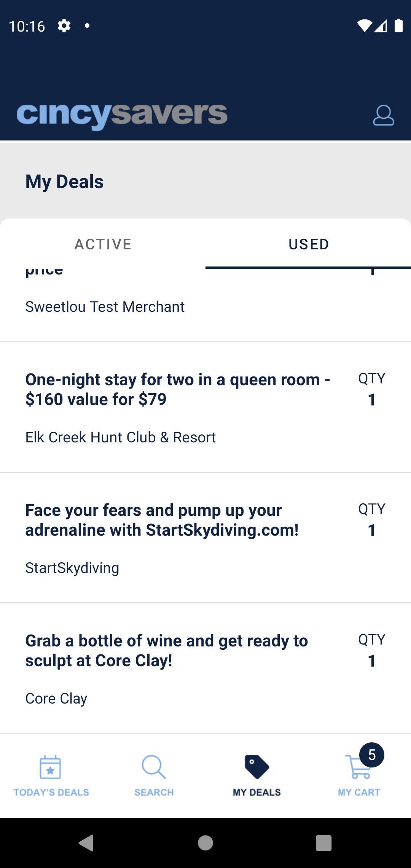
Task: Tap the Search magnifier icon
Action: click(154, 767)
